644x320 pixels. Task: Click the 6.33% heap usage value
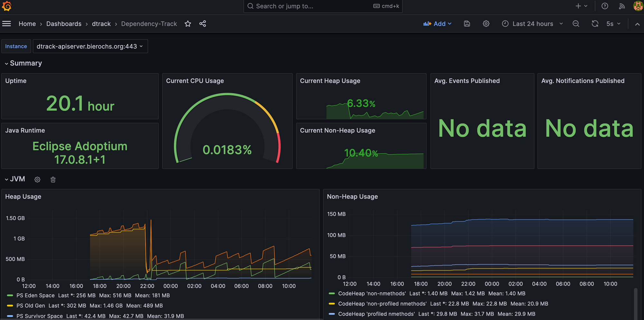point(361,103)
